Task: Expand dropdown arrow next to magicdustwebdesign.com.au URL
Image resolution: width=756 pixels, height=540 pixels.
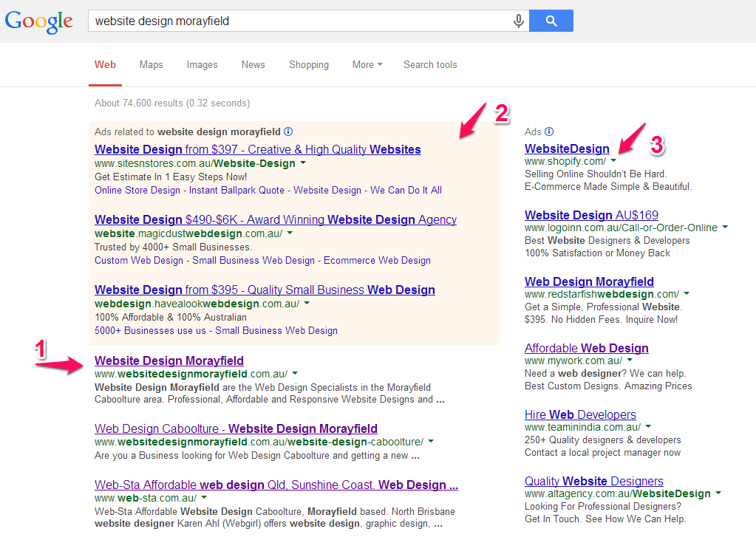Action: pyautogui.click(x=290, y=233)
